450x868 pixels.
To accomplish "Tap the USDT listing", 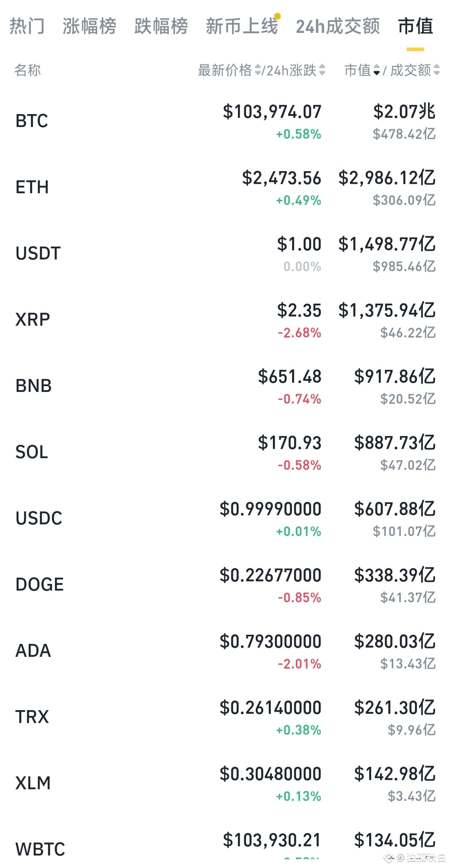I will pos(225,254).
